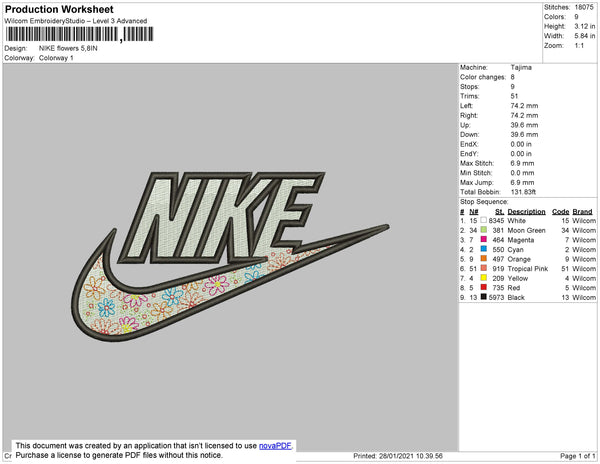600x464 pixels.
Task: Click the Machine value 'Tajima'
Action: tap(521, 67)
